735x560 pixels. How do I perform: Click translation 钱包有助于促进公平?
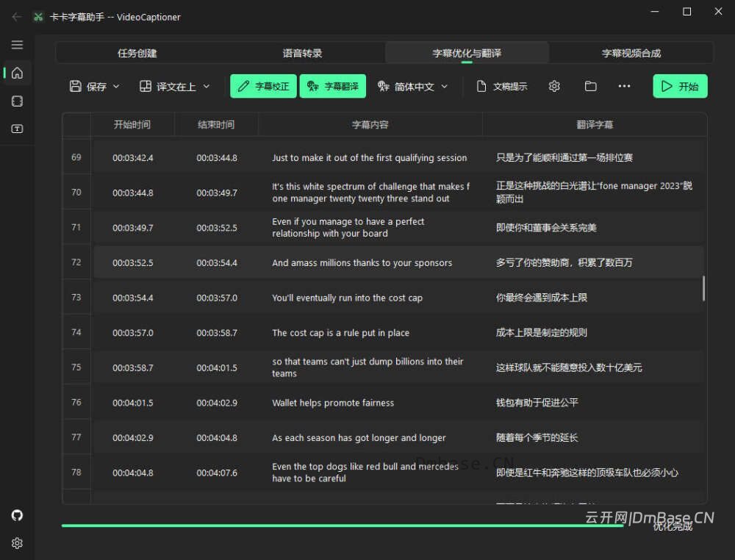tap(537, 403)
